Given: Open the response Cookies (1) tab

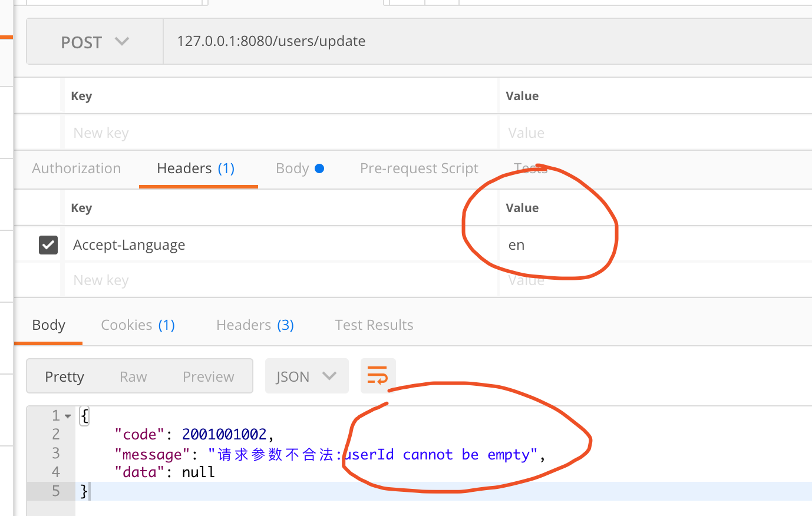Looking at the screenshot, I should point(138,325).
